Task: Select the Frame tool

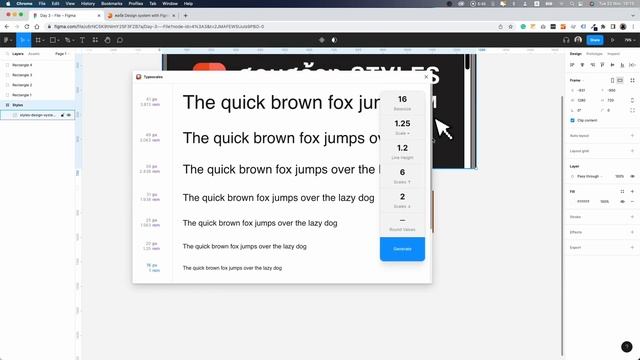Action: [x=38, y=40]
